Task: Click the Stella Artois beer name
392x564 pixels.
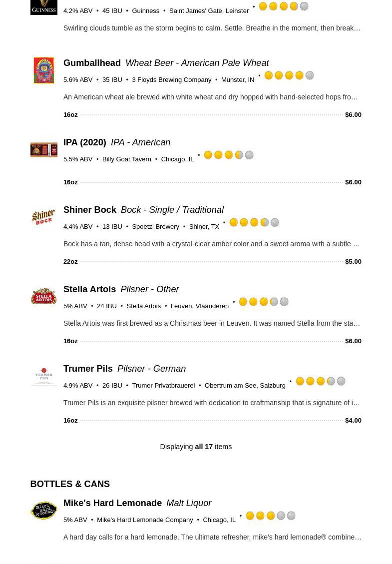Action: (x=89, y=289)
